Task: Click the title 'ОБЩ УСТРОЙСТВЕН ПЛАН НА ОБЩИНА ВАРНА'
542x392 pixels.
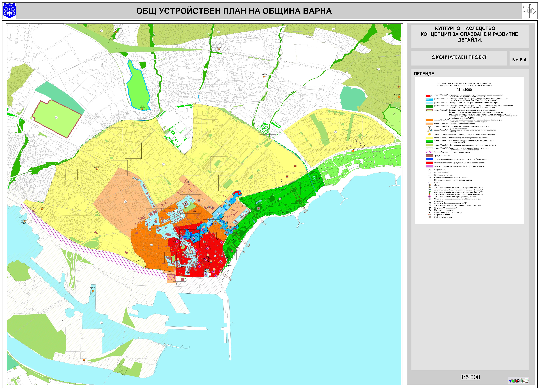Action: click(234, 11)
